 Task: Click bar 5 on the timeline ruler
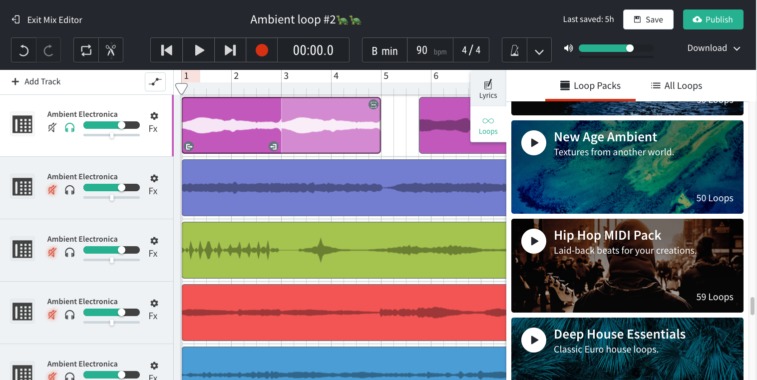386,76
